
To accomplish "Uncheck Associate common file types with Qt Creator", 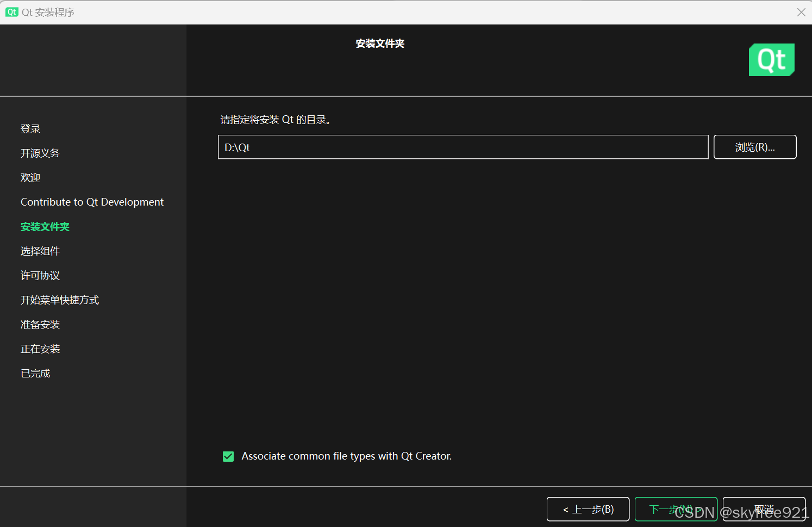I will pos(228,456).
